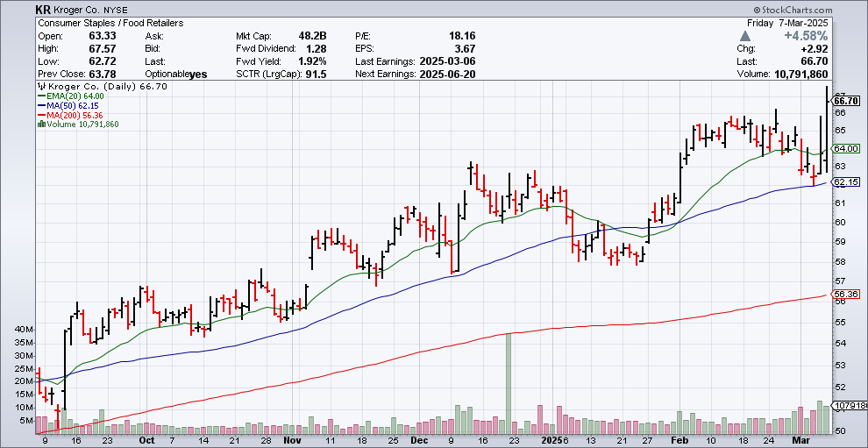Viewport: 868px width, 448px height.
Task: Click the 'Oct' date axis label
Action: (x=146, y=441)
